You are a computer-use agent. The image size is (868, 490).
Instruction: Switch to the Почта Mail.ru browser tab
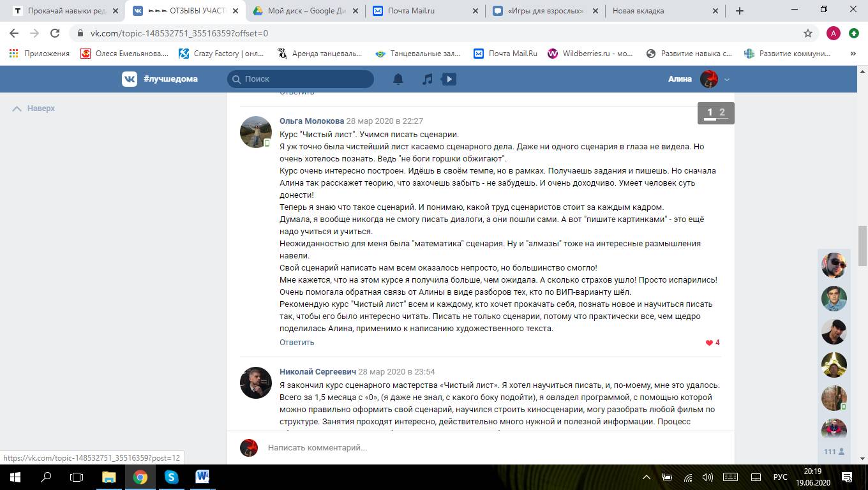[x=425, y=11]
